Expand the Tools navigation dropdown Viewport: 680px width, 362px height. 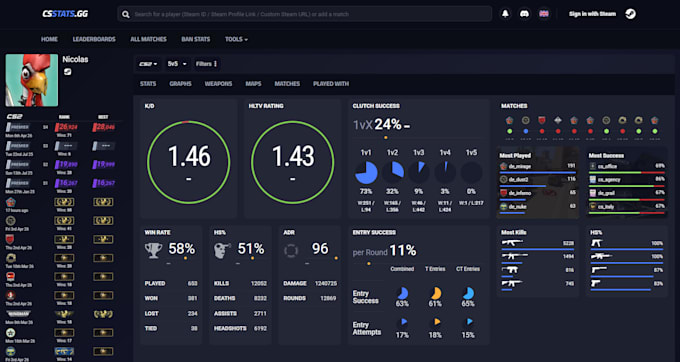tap(236, 39)
